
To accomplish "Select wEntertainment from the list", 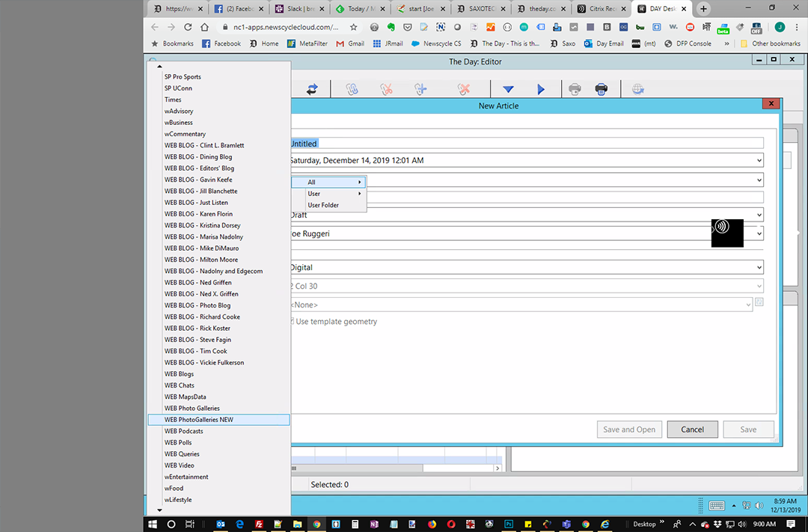I will tap(219, 477).
